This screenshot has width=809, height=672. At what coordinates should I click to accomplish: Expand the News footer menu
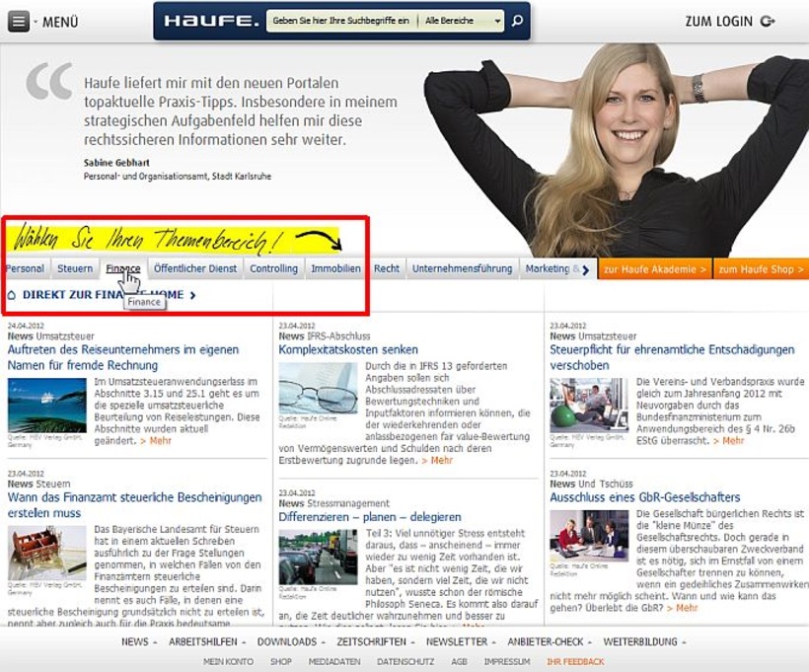point(137,641)
